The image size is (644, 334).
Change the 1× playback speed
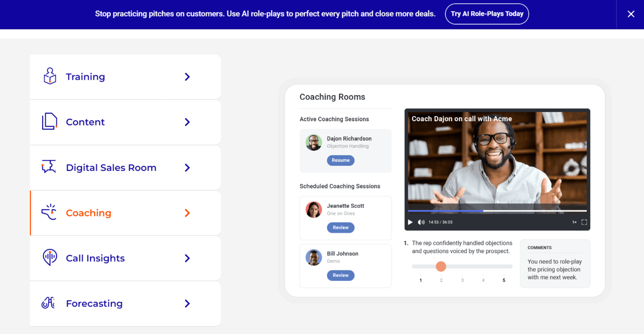[x=574, y=222]
